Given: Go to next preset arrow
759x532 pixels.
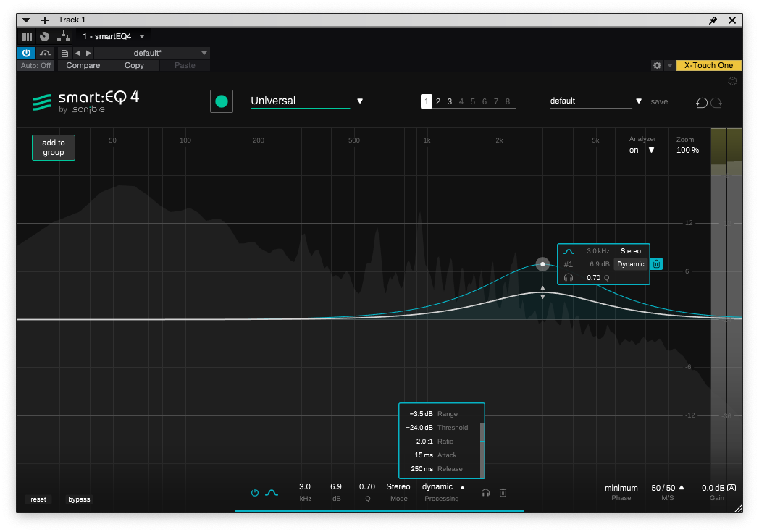Looking at the screenshot, I should (x=88, y=54).
